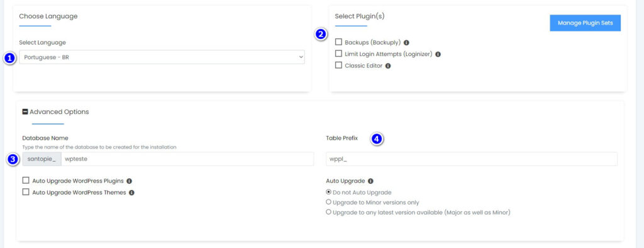Click info icon beside Auto Upgrade WordPress Plugins
Screen dimensions: 644x248
129,181
